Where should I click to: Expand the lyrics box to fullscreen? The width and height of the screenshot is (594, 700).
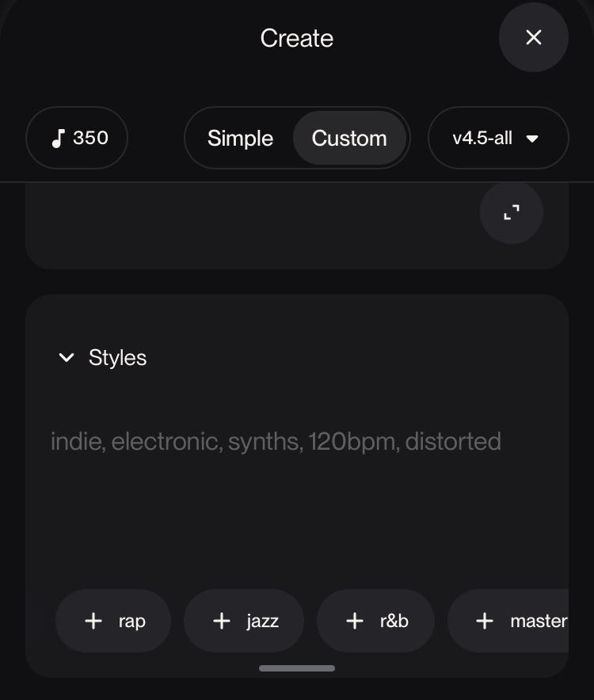tap(512, 212)
